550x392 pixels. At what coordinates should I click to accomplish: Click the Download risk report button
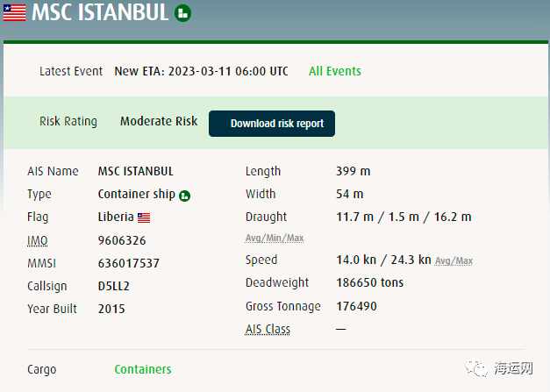pyautogui.click(x=272, y=124)
